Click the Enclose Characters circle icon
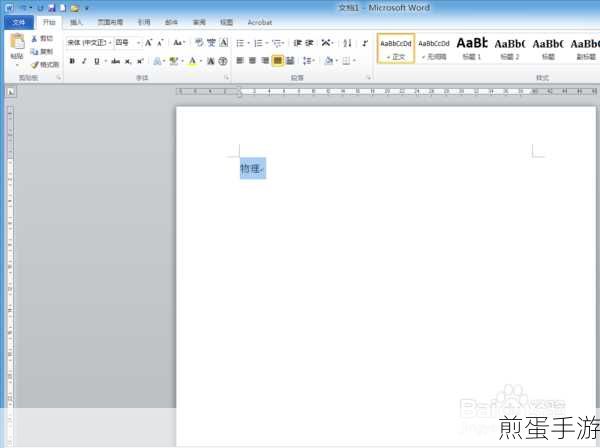The width and height of the screenshot is (600, 448). click(x=223, y=61)
